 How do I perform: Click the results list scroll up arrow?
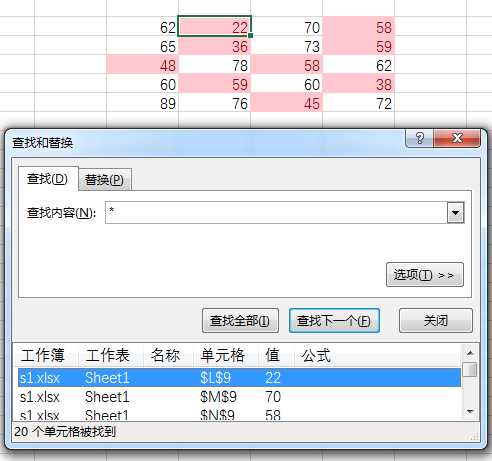(x=470, y=353)
